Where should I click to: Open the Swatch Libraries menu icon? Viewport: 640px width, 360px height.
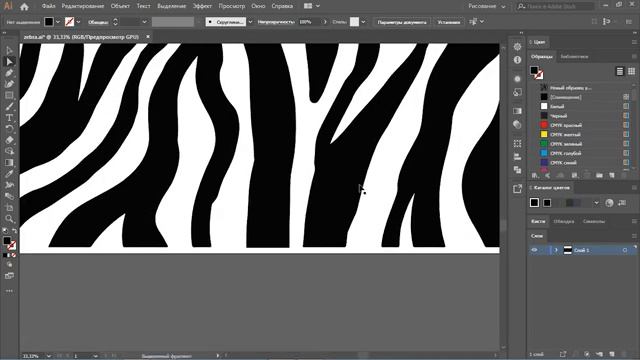point(535,176)
